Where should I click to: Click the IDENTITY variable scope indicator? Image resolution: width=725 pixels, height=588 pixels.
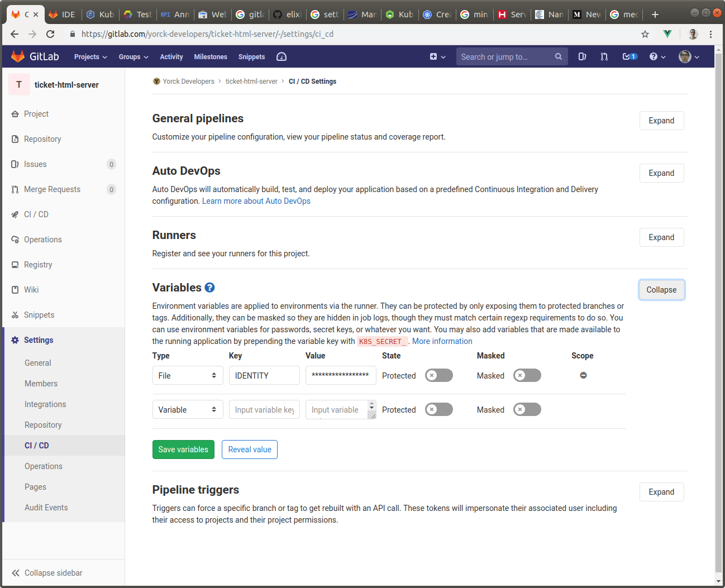click(583, 375)
